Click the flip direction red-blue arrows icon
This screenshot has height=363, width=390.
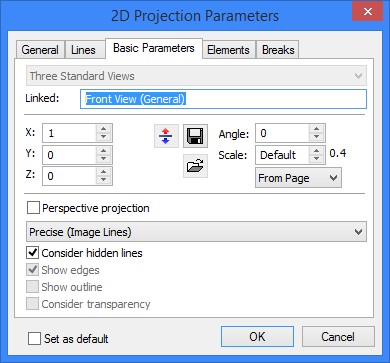[x=166, y=136]
